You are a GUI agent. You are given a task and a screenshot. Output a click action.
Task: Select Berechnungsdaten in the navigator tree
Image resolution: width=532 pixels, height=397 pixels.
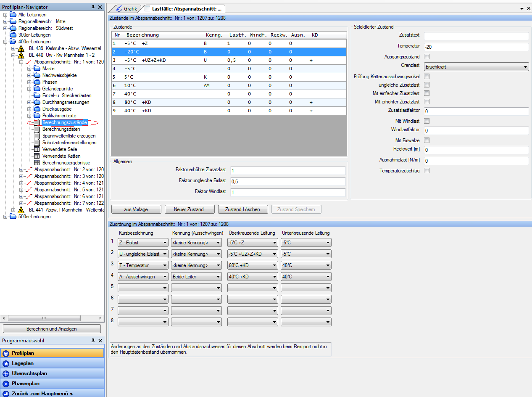(61, 129)
